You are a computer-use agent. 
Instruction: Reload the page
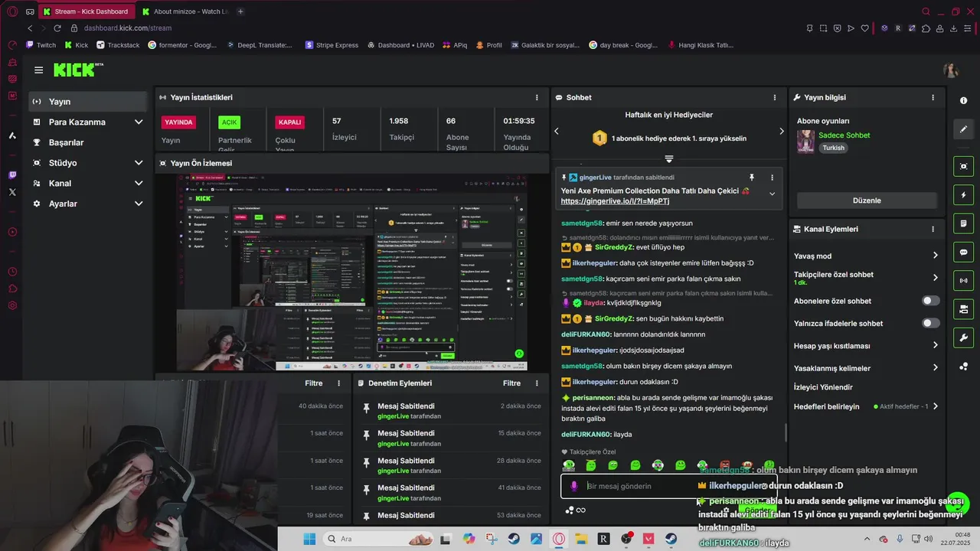(x=57, y=28)
